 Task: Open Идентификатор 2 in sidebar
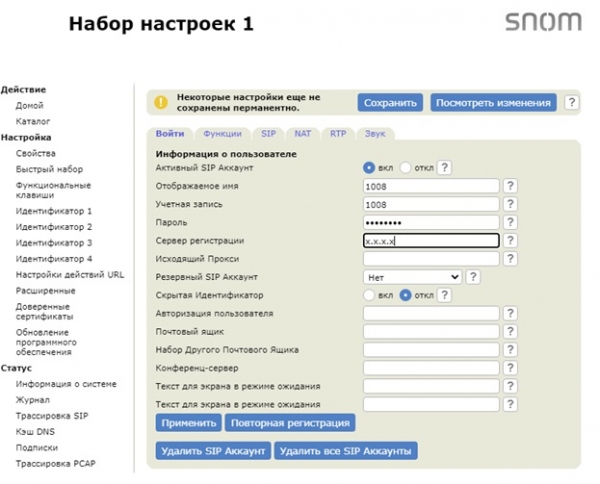point(54,227)
